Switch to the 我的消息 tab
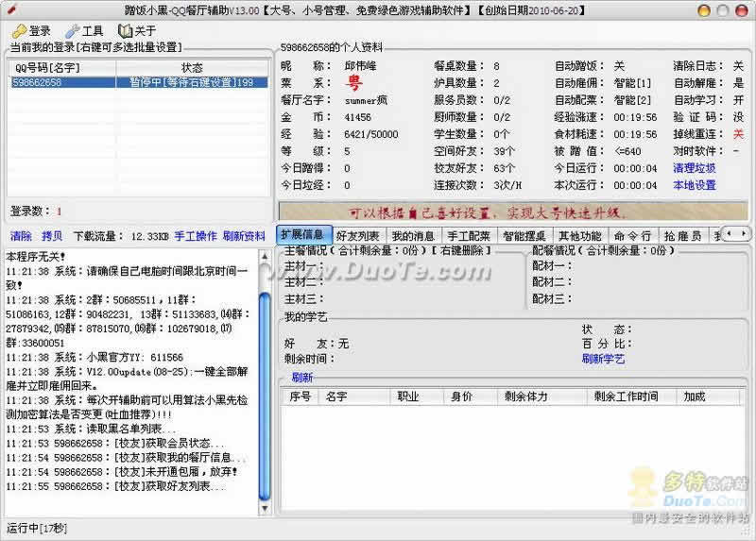 click(x=413, y=236)
